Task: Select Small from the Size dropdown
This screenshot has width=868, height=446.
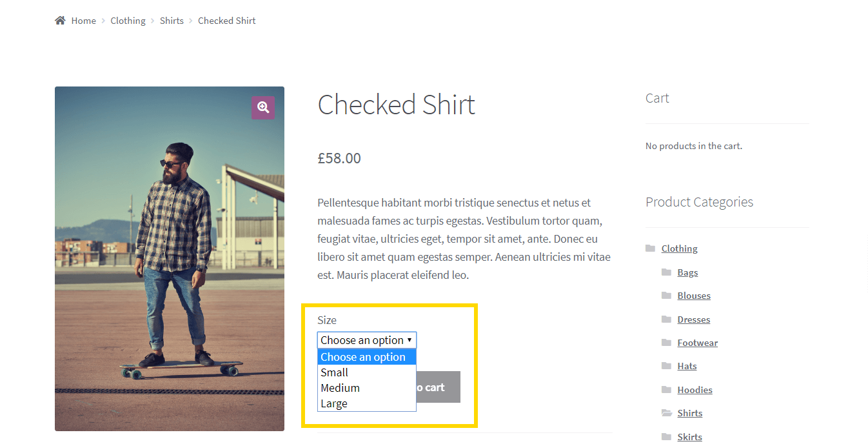Action: [x=334, y=372]
